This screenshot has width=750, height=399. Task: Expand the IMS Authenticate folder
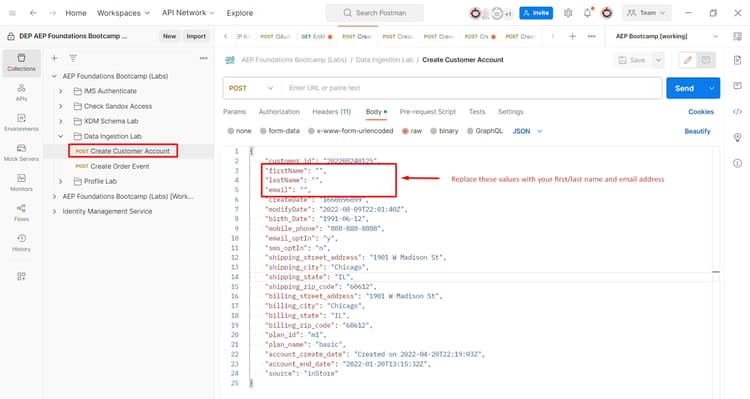(x=61, y=91)
